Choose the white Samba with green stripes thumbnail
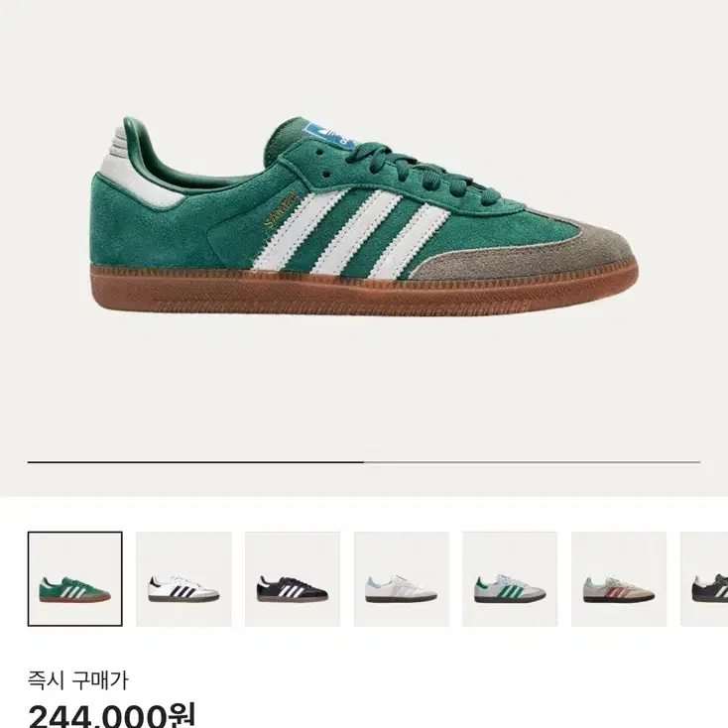Image resolution: width=728 pixels, height=728 pixels. tap(510, 579)
